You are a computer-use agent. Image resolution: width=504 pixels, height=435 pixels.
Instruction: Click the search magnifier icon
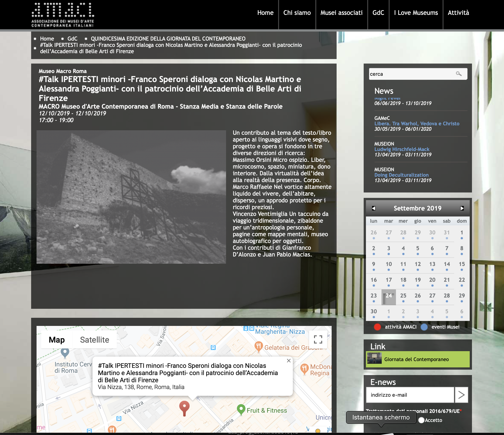pyautogui.click(x=458, y=74)
